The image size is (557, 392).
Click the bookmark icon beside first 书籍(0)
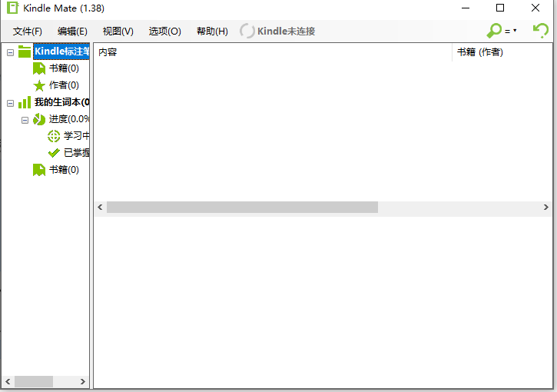pos(39,68)
